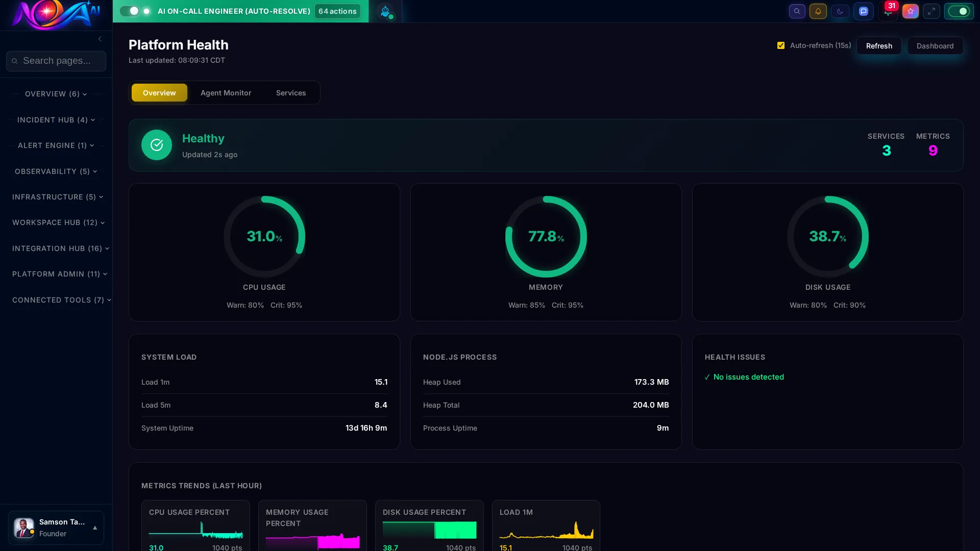Uncheck the Auto-refresh (15s) checkbox

[780, 45]
